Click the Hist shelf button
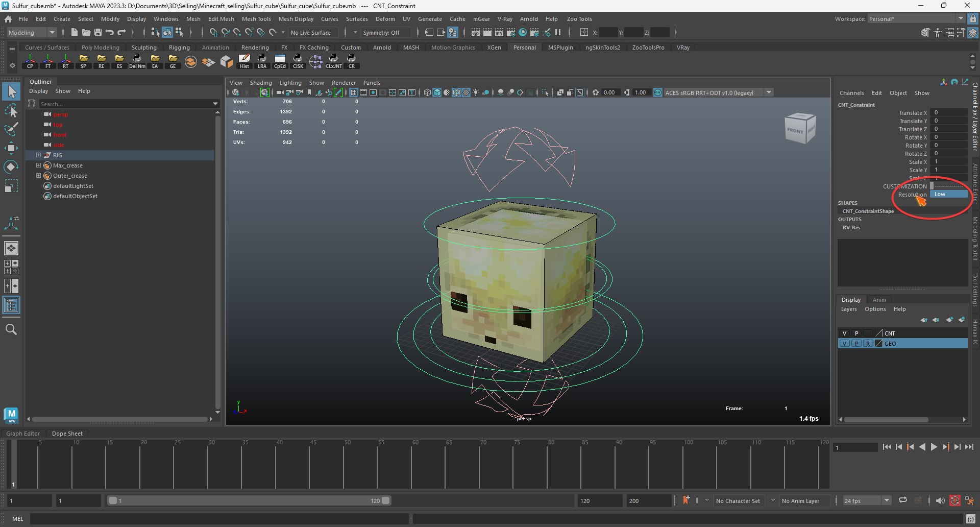The height and width of the screenshot is (527, 980). pyautogui.click(x=244, y=62)
